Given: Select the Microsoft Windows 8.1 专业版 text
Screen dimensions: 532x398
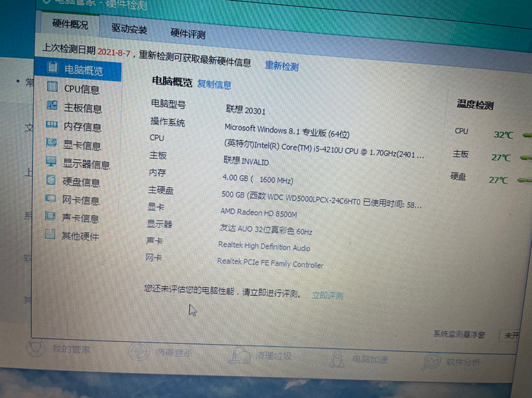Looking at the screenshot, I should pyautogui.click(x=286, y=131).
